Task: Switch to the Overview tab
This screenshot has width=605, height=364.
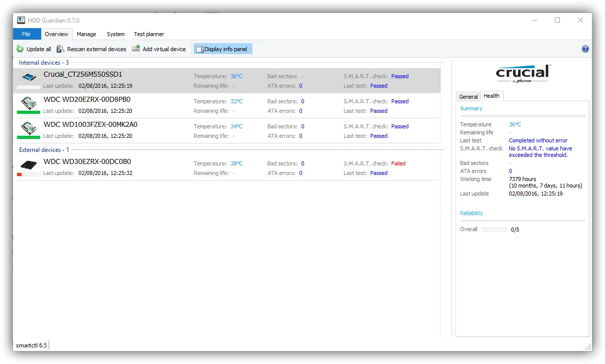Action: 56,34
